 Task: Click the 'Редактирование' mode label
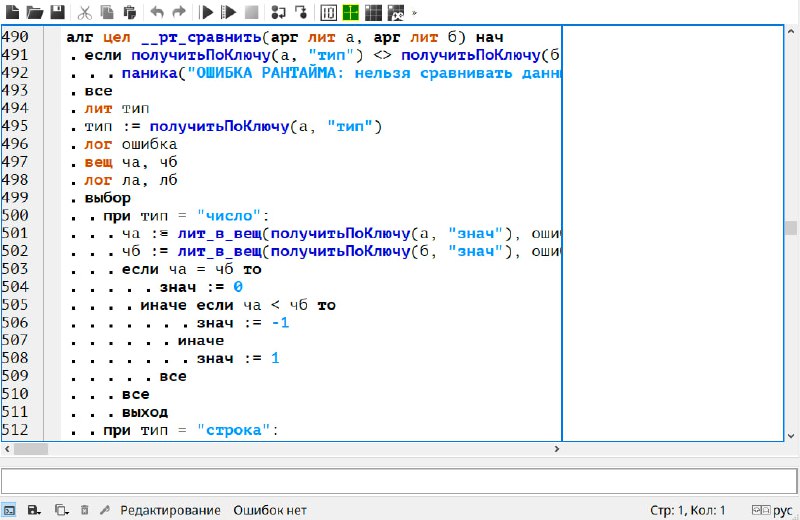point(170,510)
